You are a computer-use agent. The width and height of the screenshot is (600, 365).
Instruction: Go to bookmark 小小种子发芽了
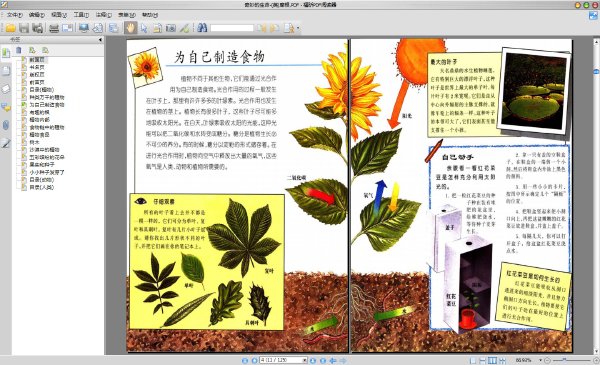[x=47, y=172]
